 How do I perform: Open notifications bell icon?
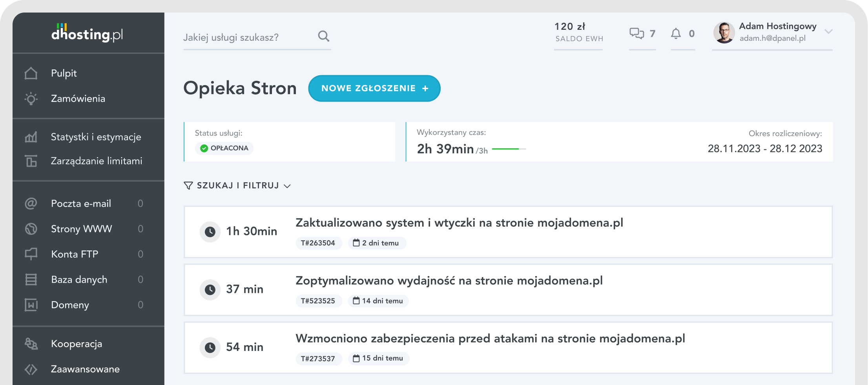click(676, 34)
